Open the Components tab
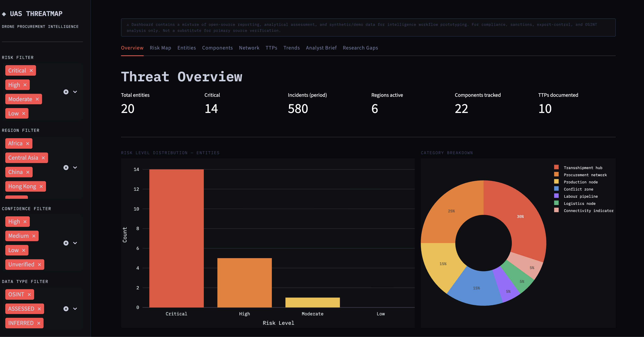 coord(218,48)
